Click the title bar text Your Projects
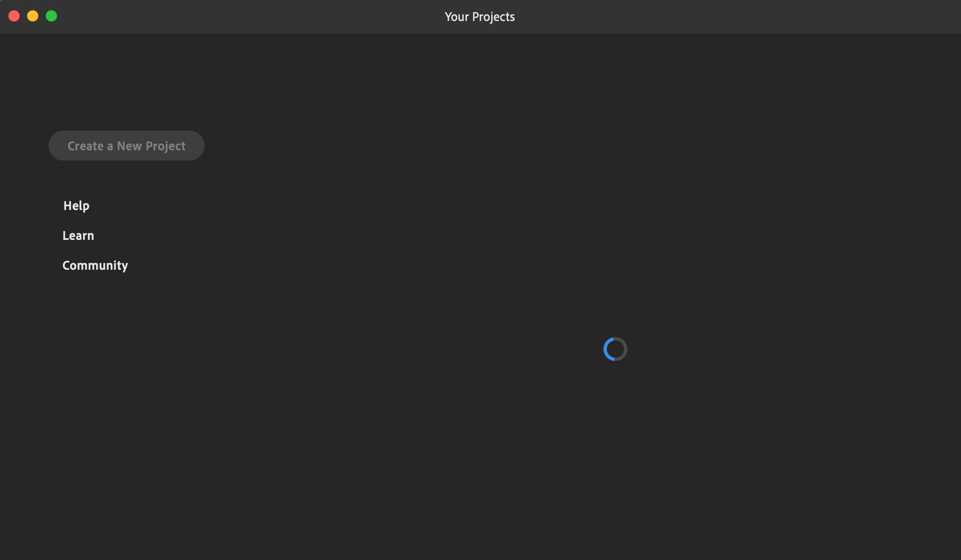Image resolution: width=961 pixels, height=560 pixels. [x=480, y=17]
